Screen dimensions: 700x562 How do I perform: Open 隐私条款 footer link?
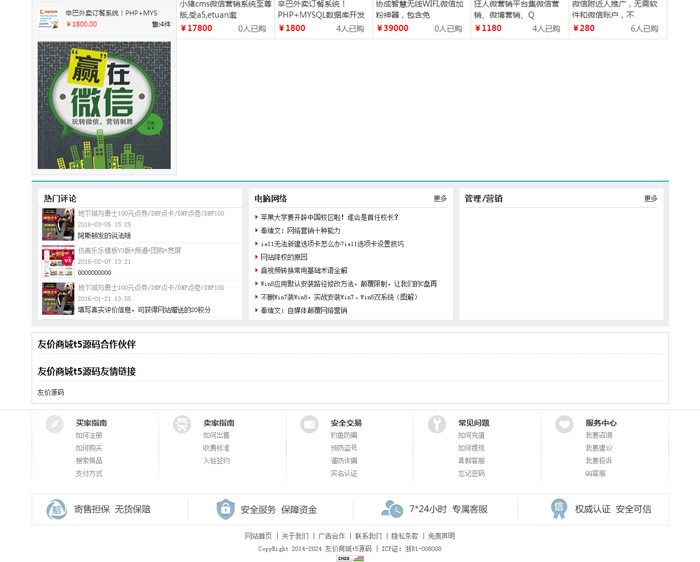click(x=405, y=536)
